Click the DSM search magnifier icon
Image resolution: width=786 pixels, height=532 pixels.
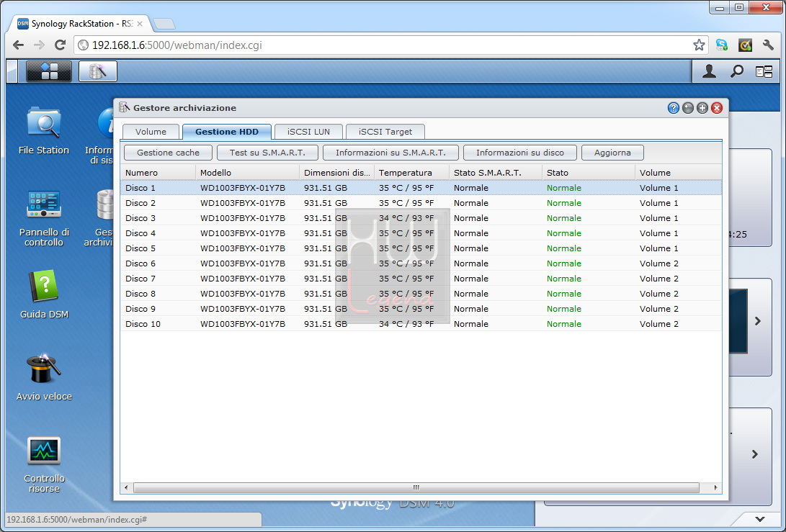[x=736, y=71]
